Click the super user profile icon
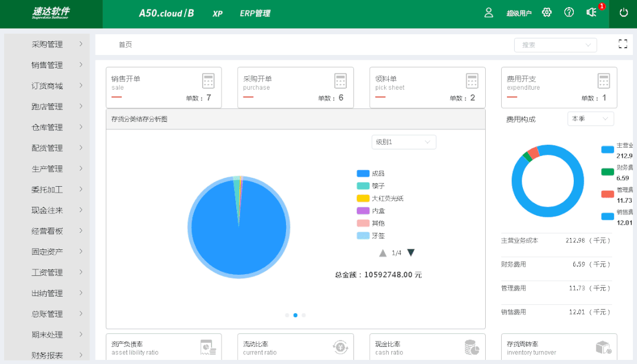The height and width of the screenshot is (364, 637). [x=489, y=12]
